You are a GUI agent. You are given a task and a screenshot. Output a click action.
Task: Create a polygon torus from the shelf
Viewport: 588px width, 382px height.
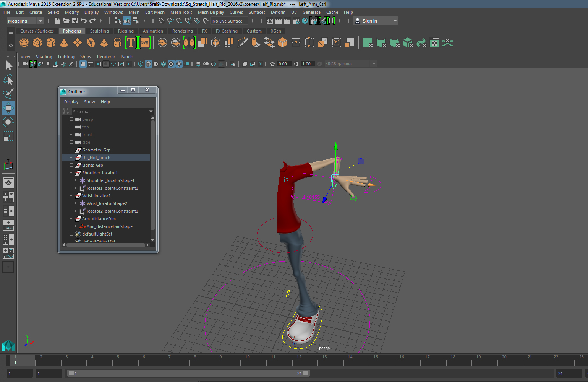pos(91,42)
